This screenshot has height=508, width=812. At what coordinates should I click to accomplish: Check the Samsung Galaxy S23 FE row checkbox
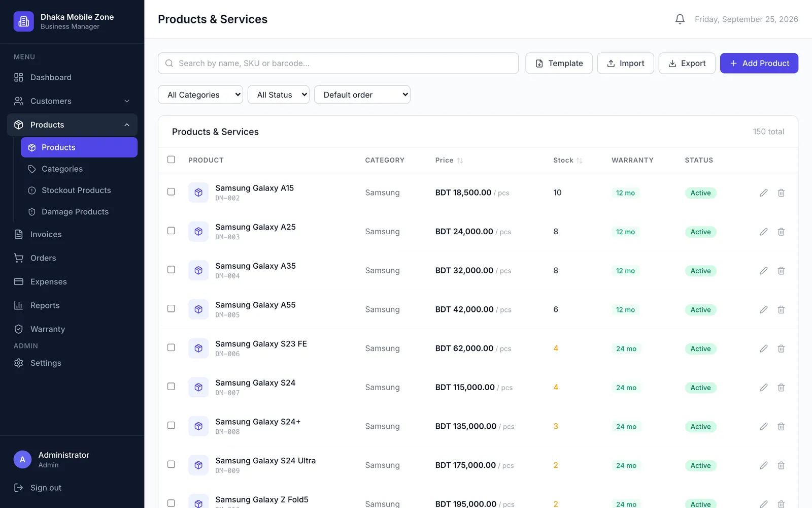171,347
